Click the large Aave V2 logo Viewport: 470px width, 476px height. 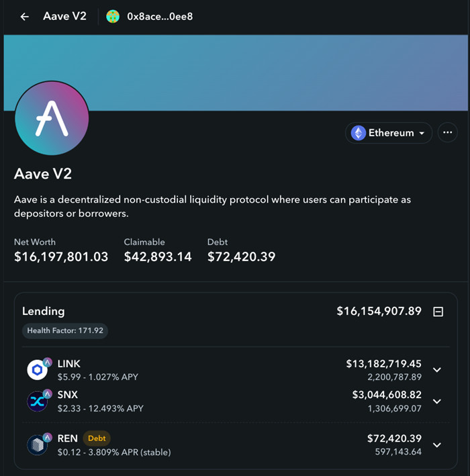click(x=52, y=118)
